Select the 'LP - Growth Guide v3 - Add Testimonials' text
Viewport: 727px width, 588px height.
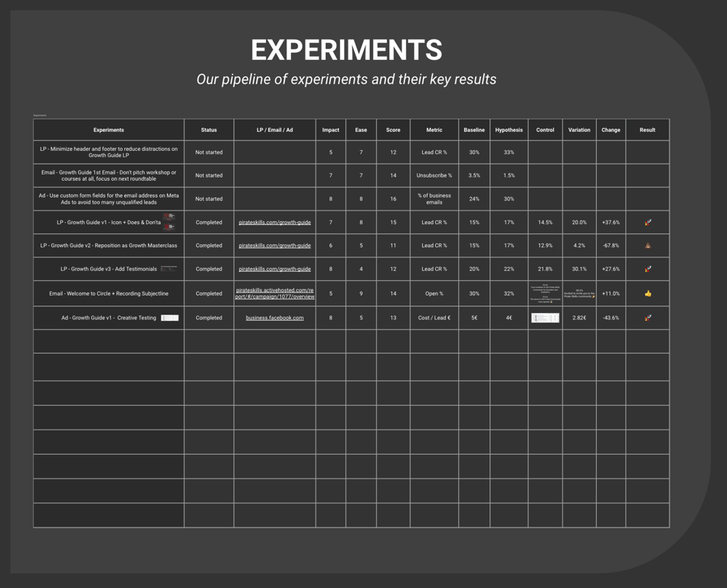pyautogui.click(x=109, y=269)
